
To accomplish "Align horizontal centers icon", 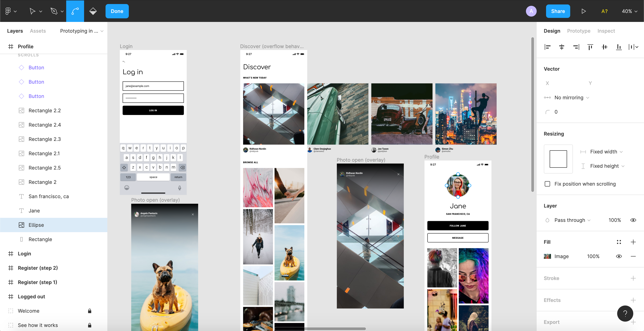I will (561, 47).
